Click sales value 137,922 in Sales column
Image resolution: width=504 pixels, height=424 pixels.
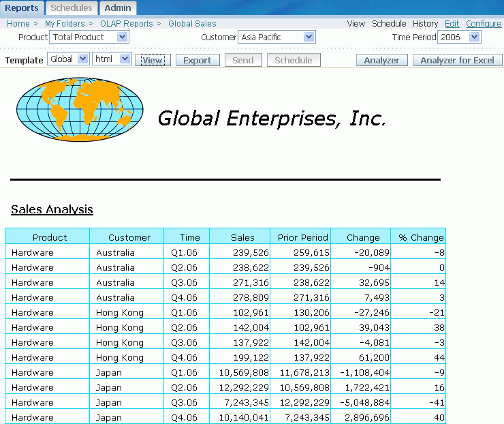251,343
